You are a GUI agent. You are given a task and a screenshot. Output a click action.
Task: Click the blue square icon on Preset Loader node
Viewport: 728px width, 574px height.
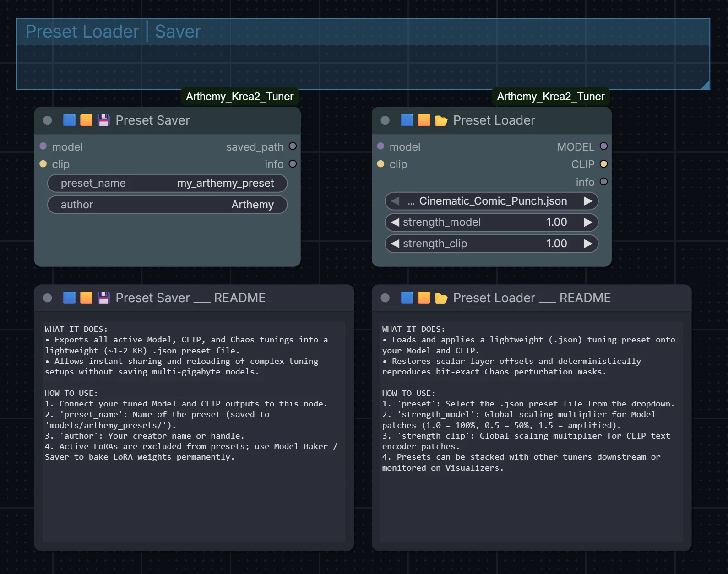click(x=407, y=120)
